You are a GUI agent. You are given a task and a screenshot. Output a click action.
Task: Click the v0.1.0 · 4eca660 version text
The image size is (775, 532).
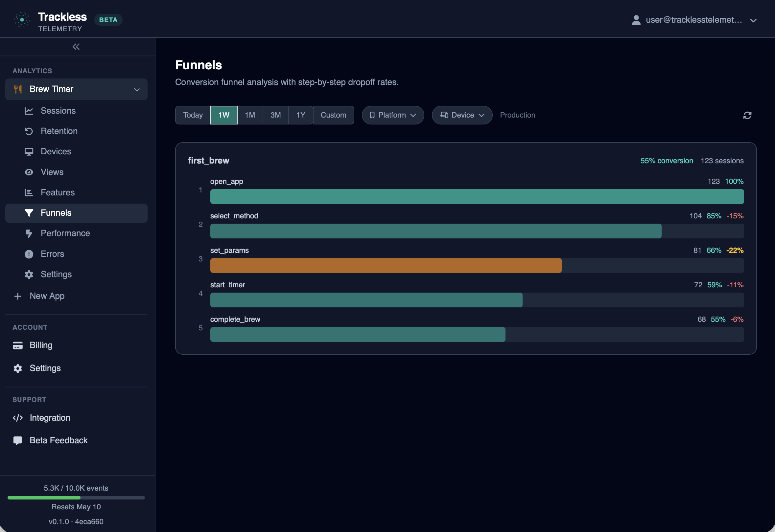[76, 522]
